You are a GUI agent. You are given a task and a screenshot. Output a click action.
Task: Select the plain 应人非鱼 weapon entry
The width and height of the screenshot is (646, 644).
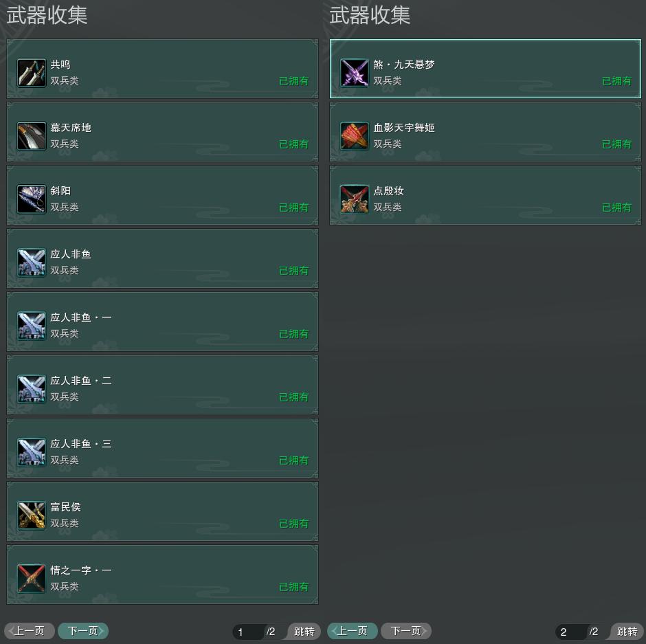click(162, 258)
